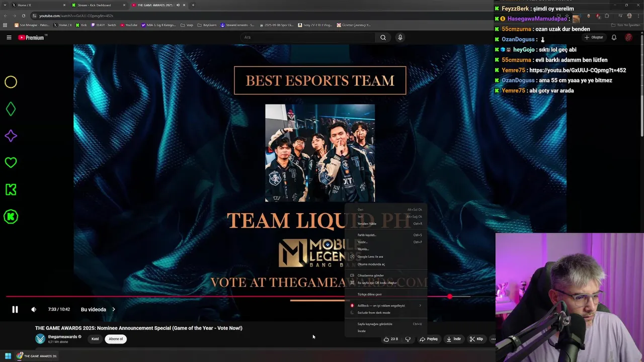Viewport: 644px width, 362px height.
Task: Open Yemre75's youtu.be chat link
Action: pyautogui.click(x=578, y=70)
